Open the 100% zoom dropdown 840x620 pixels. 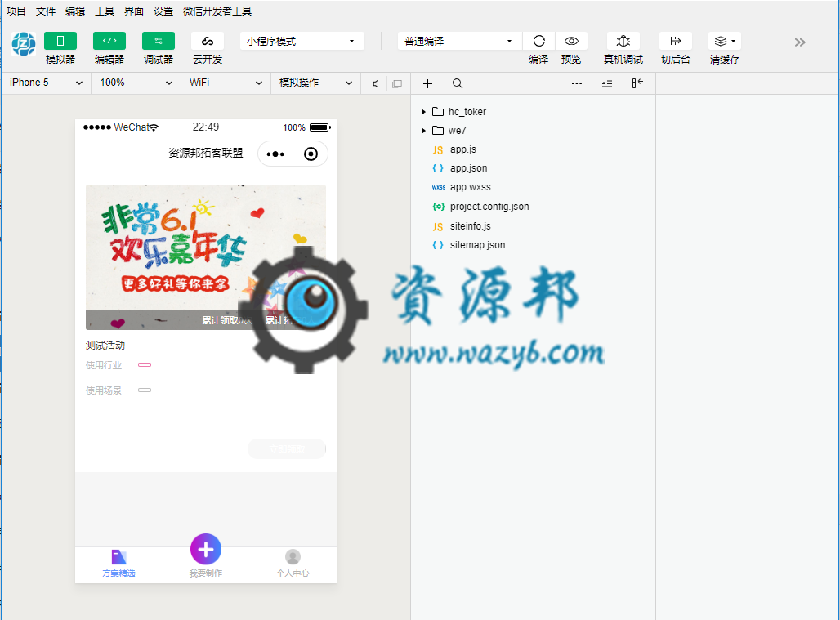coord(136,83)
